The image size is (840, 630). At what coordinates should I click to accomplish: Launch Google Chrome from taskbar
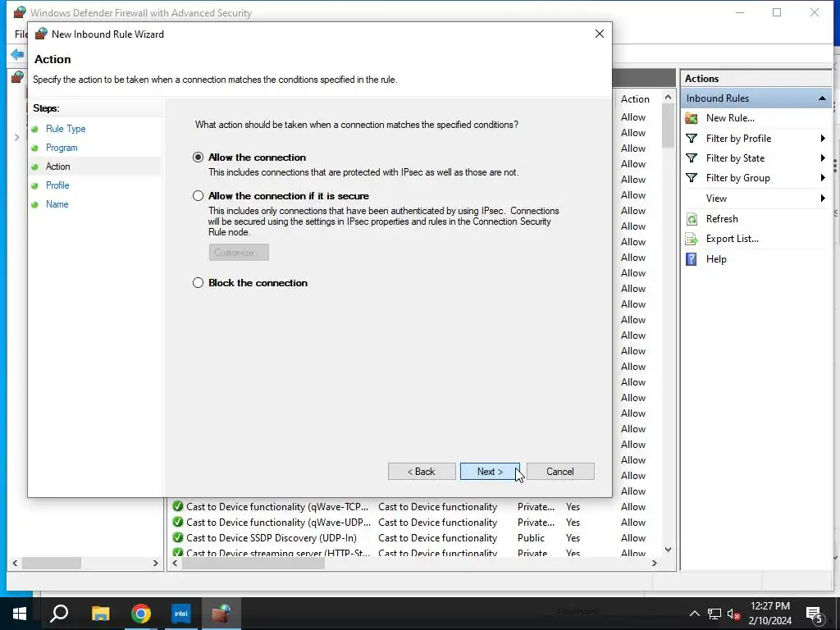pos(141,614)
